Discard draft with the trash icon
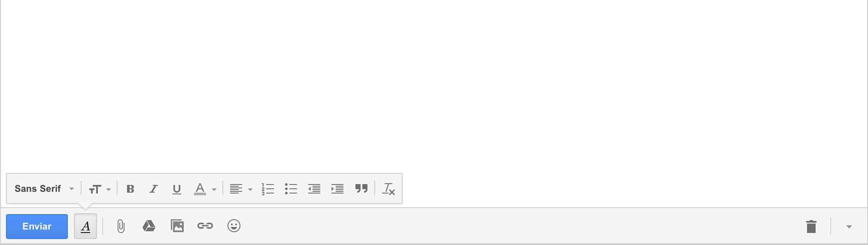The width and height of the screenshot is (868, 245). [x=811, y=226]
